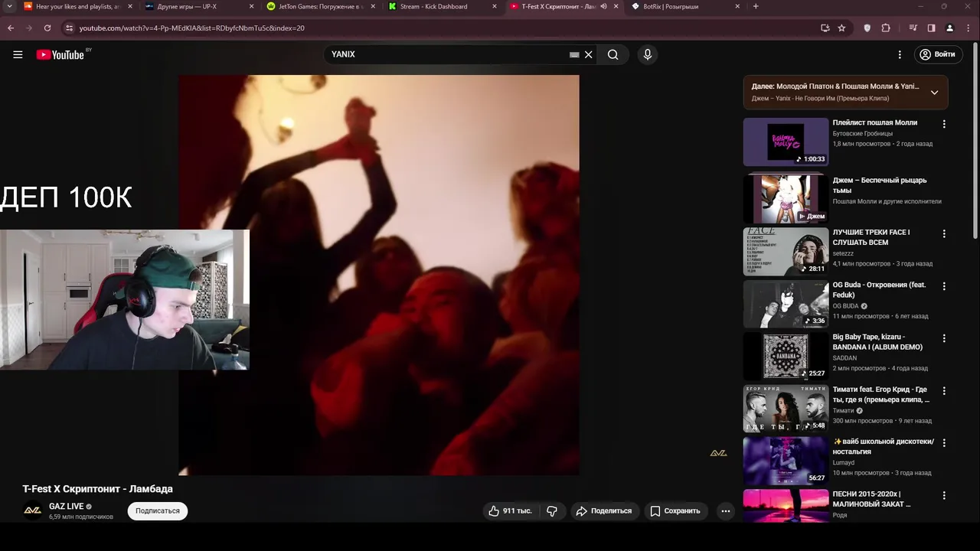Screen dimensions: 980x551
Task: Click the video title T-Fest X Скриптонит - Ламбада
Action: [97, 488]
